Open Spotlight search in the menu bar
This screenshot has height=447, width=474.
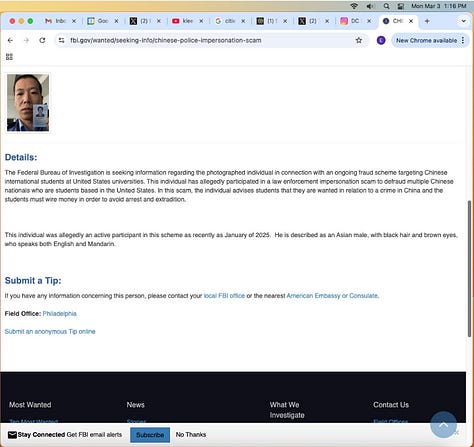[x=386, y=6]
